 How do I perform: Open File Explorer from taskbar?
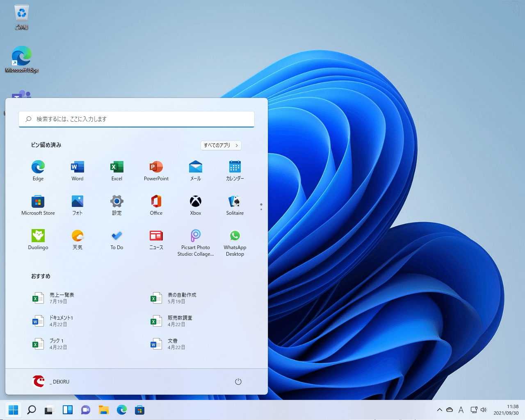pos(104,410)
